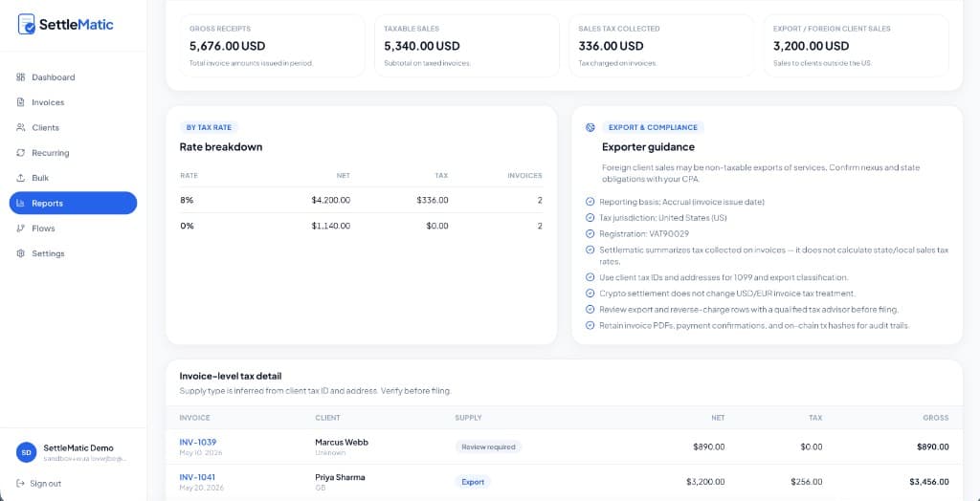
Task: Click the Dashboard grid icon
Action: 20,77
